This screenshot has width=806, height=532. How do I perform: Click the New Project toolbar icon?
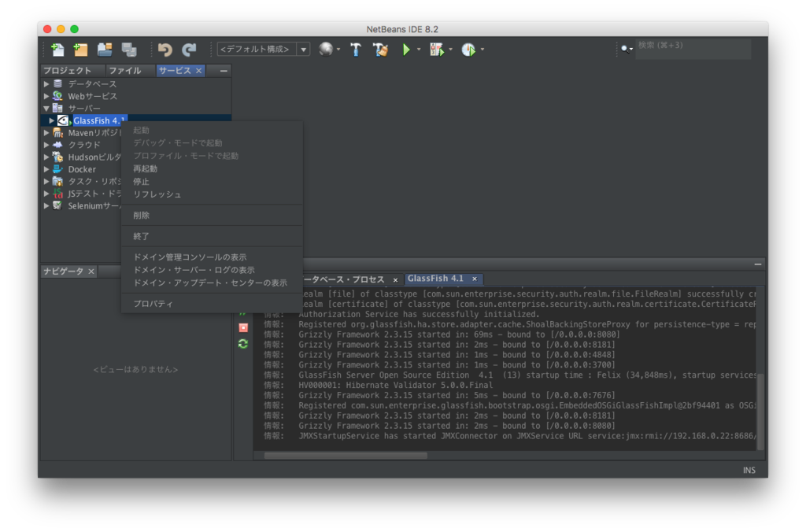tap(80, 50)
